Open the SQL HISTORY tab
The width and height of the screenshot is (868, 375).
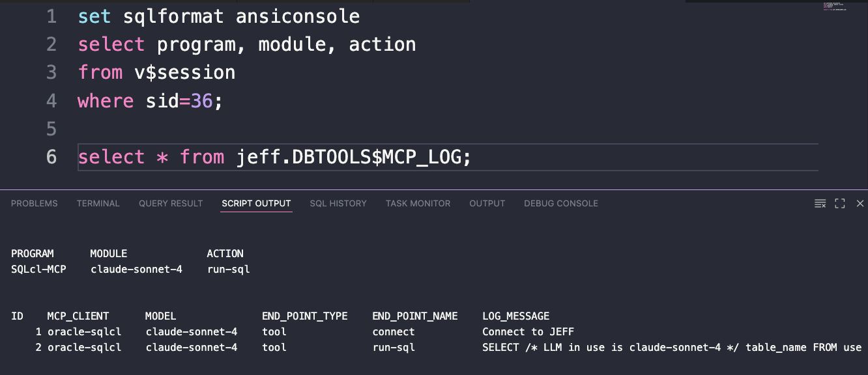338,204
